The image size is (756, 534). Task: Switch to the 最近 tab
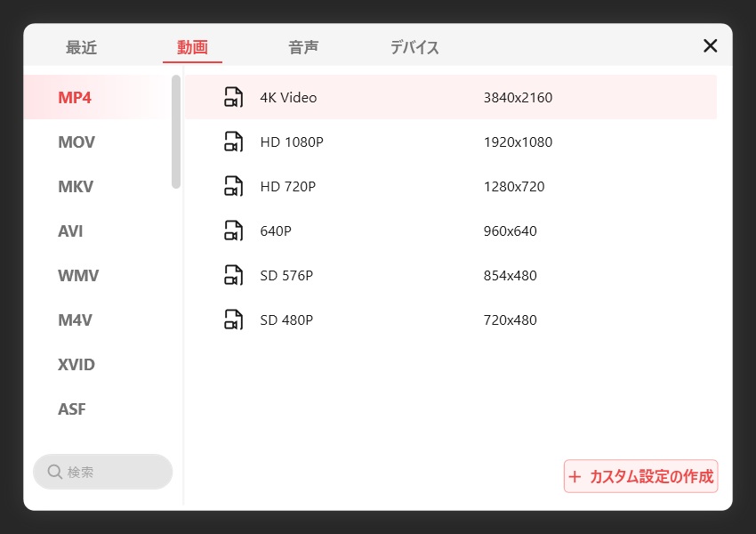tap(81, 48)
